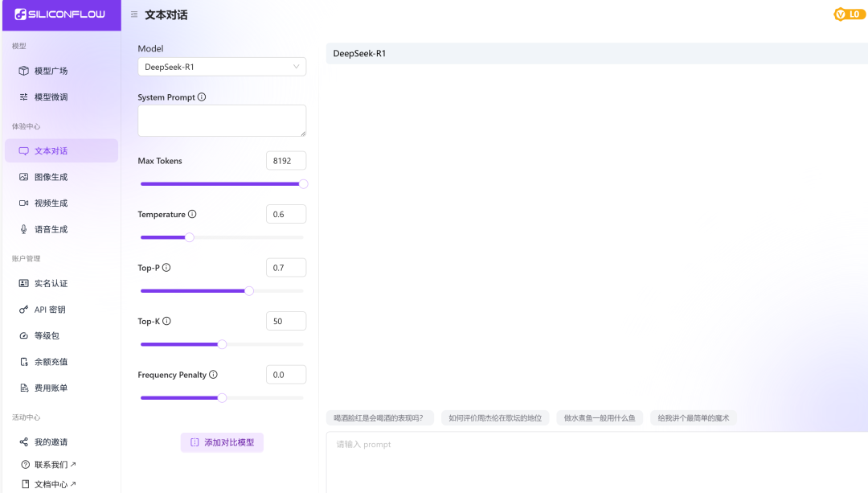
Task: Click the 余额充值 wallet icon
Action: [23, 362]
